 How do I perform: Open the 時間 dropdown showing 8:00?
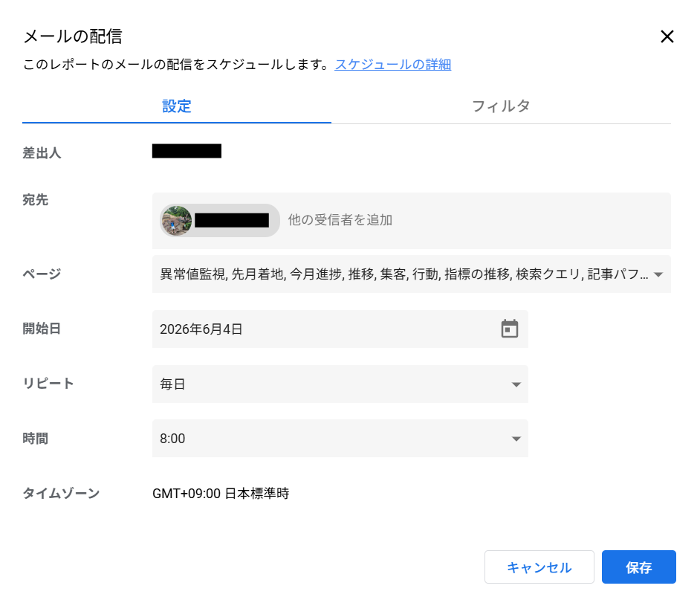(x=340, y=439)
